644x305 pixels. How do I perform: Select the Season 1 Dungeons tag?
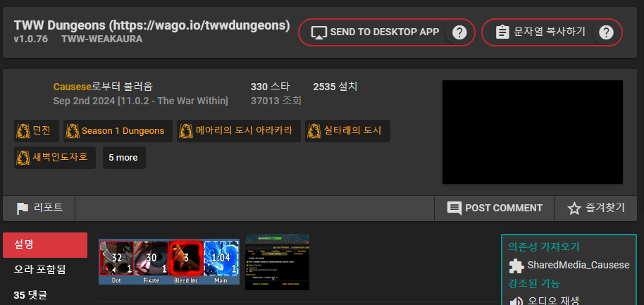click(118, 131)
